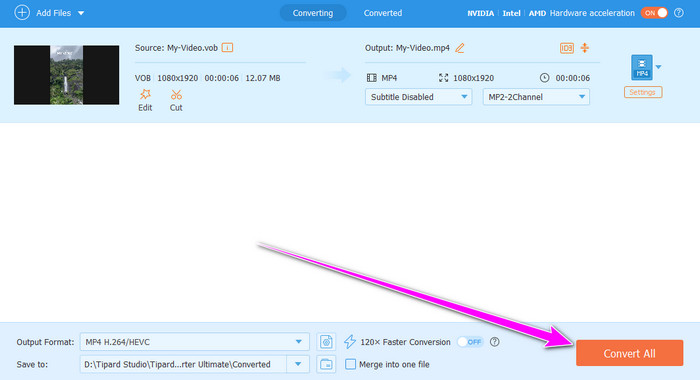The width and height of the screenshot is (700, 380).
Task: Click the Source: My-Video.vob text
Action: [176, 48]
